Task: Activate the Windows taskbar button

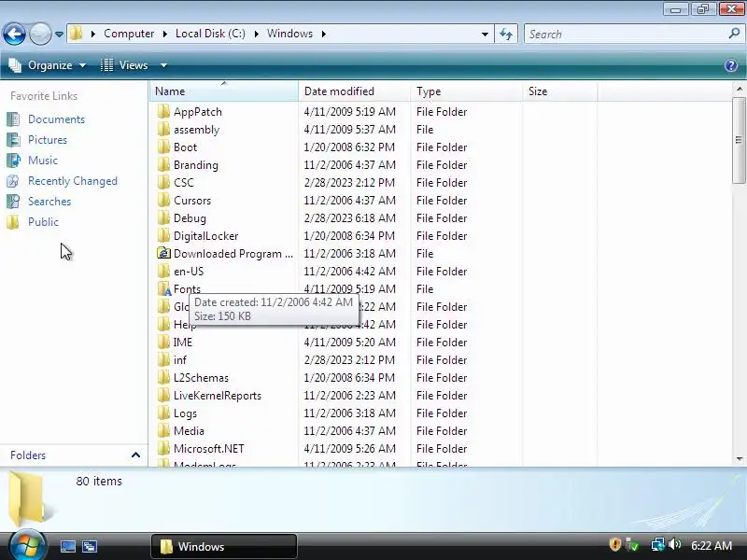Action: click(x=224, y=546)
